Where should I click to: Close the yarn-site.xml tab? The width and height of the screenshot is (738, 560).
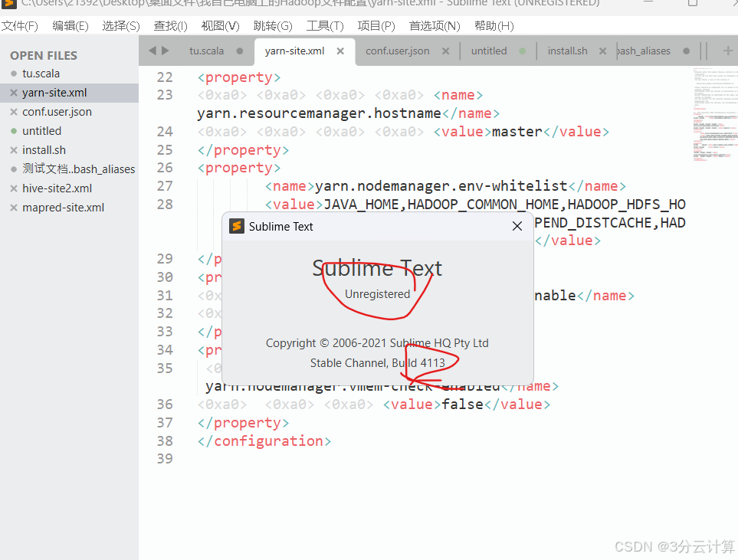[x=340, y=51]
